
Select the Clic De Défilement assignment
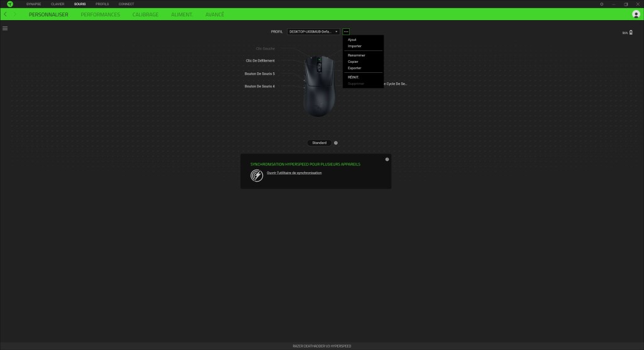260,60
